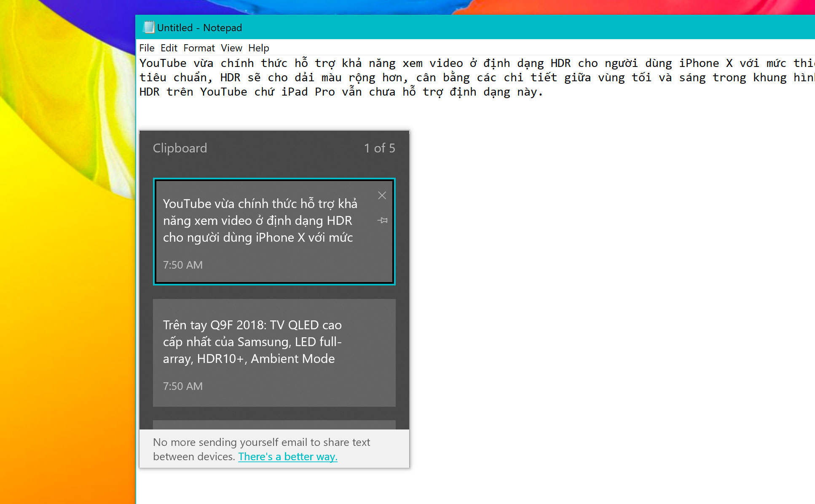Click the "Untitled - Notepad" window title
The image size is (815, 504).
pos(200,28)
